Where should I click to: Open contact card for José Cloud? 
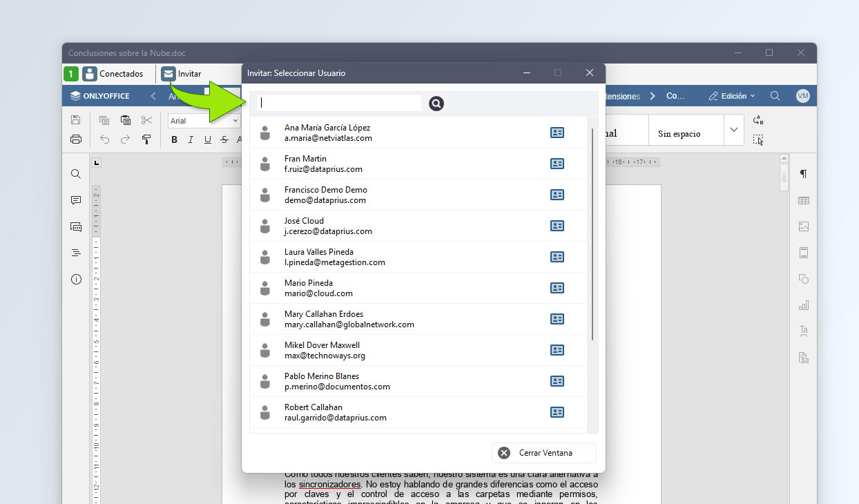click(557, 226)
